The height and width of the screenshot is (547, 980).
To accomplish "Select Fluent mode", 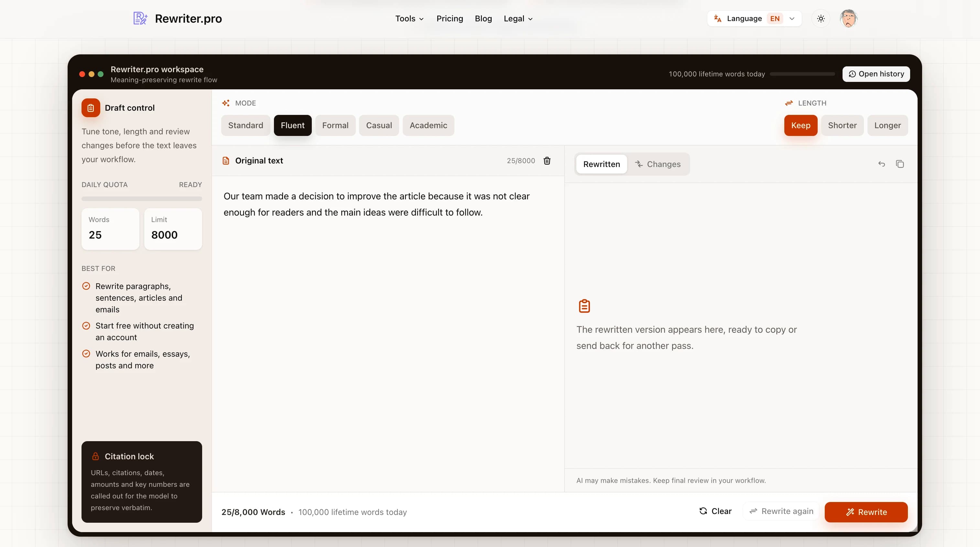I will (293, 125).
